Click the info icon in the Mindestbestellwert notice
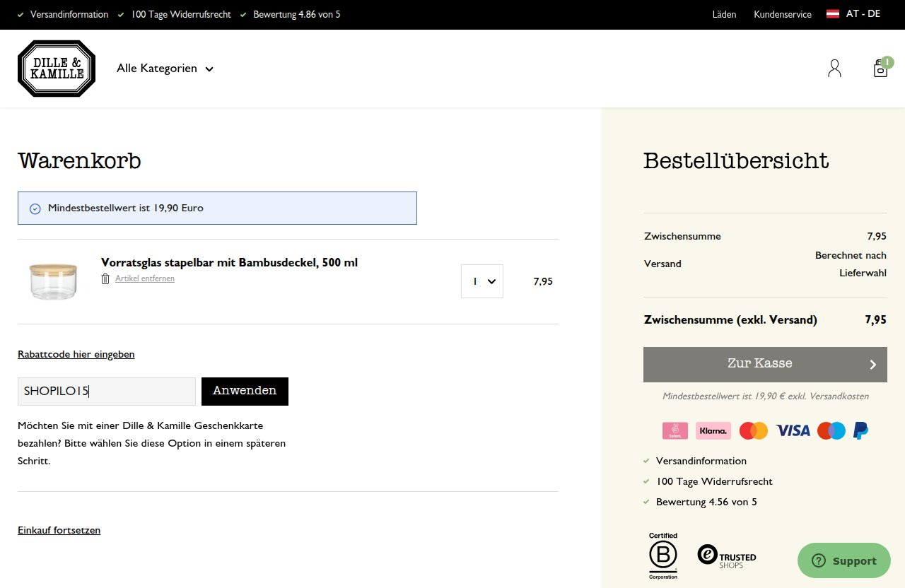Screen dimensions: 905x588 [35, 208]
